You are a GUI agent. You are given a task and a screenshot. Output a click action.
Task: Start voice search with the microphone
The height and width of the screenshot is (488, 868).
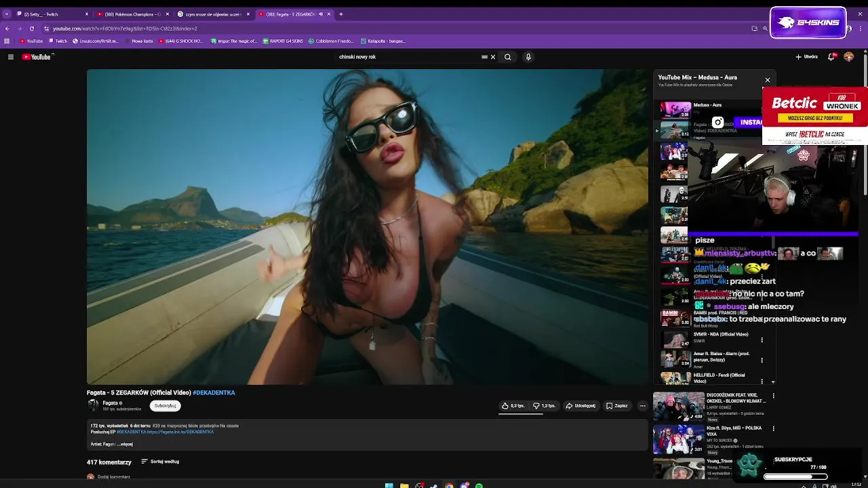[x=528, y=57]
